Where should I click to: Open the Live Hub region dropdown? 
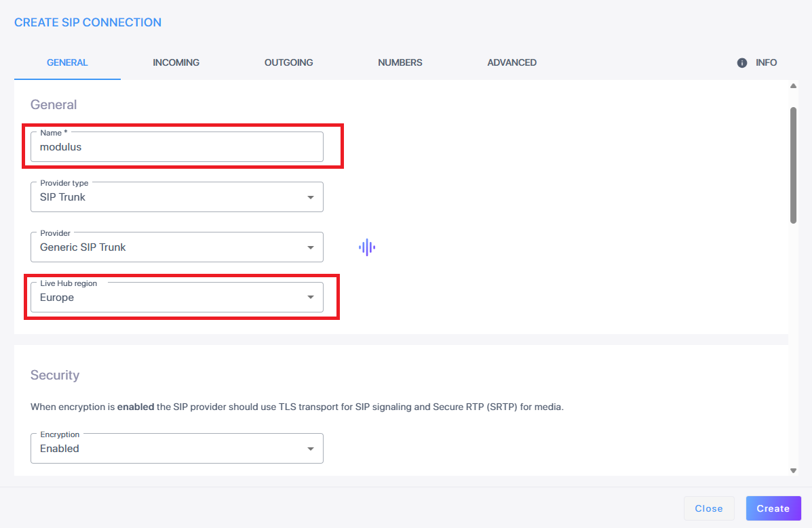pyautogui.click(x=176, y=298)
